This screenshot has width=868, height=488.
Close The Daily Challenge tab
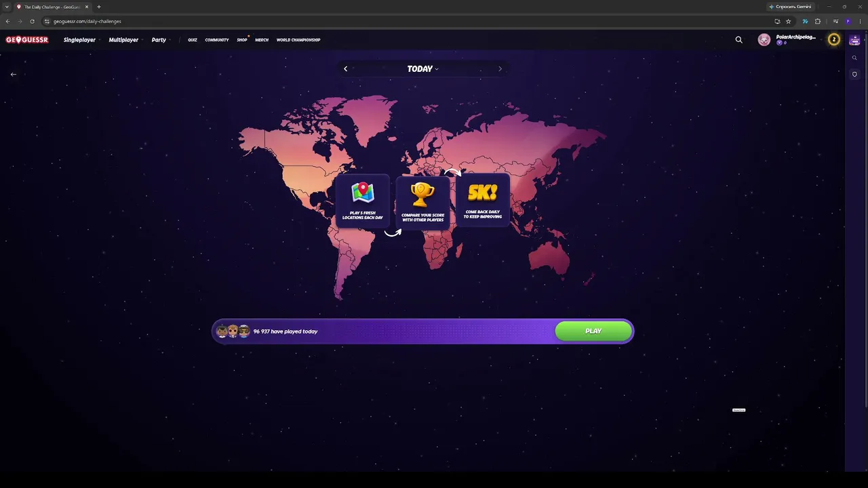click(87, 7)
